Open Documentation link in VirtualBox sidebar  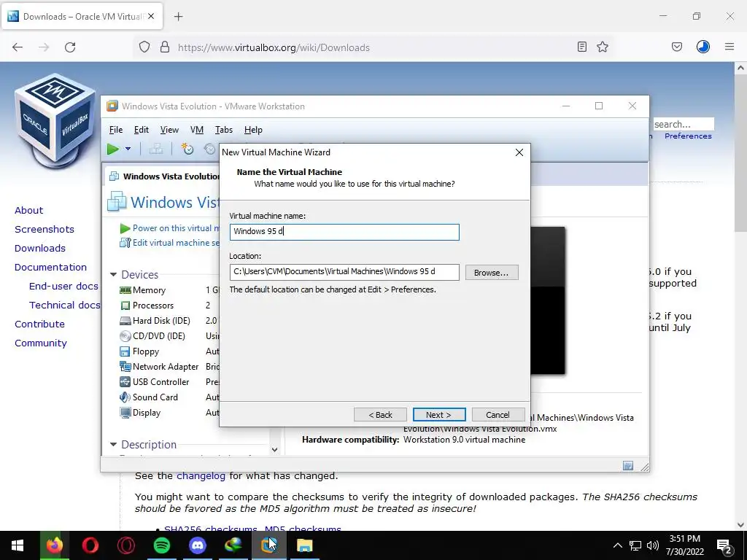click(50, 267)
